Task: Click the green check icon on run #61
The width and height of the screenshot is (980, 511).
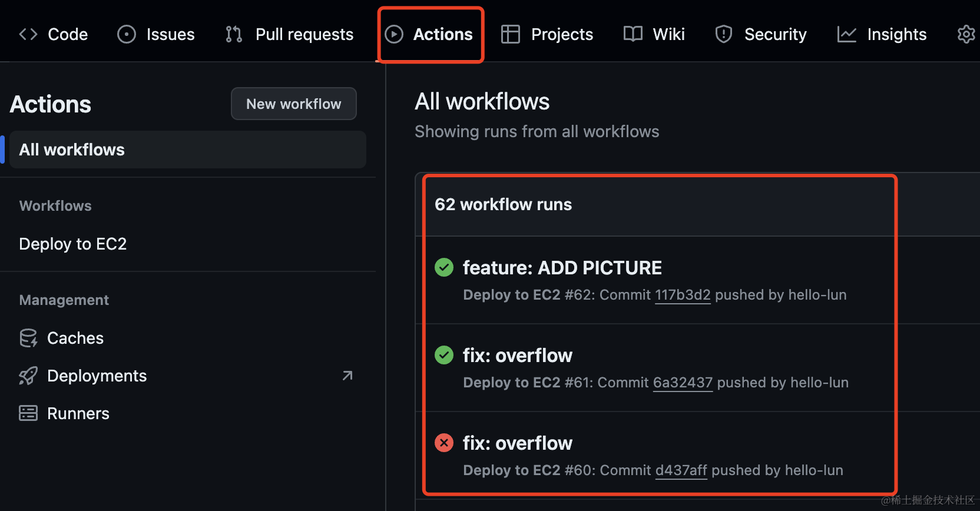Action: (444, 355)
